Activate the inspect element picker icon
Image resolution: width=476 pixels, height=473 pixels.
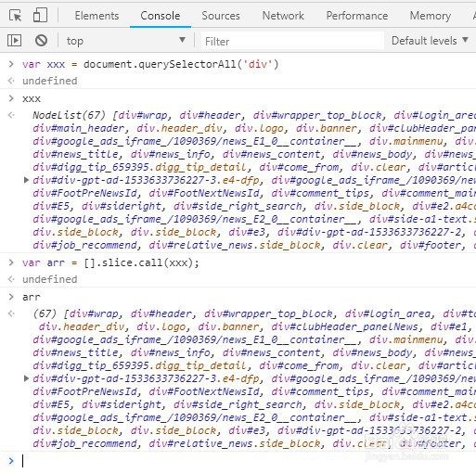(x=15, y=16)
